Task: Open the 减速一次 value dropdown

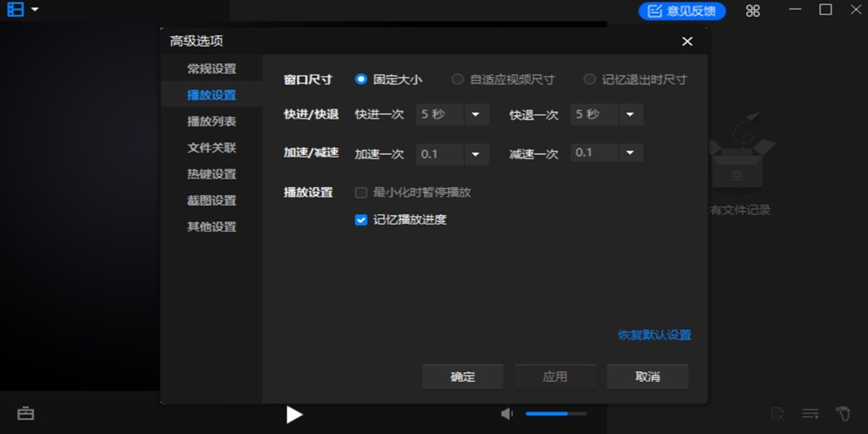Action: pyautogui.click(x=629, y=153)
